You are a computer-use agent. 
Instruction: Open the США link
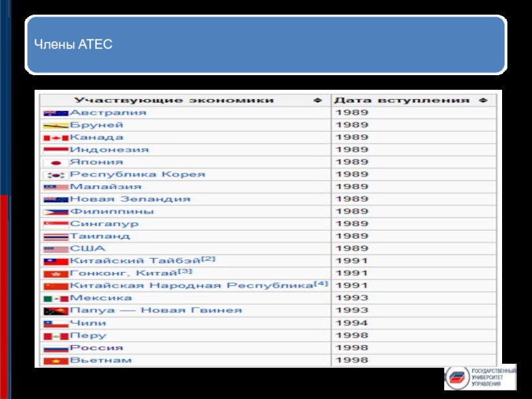[x=88, y=249]
